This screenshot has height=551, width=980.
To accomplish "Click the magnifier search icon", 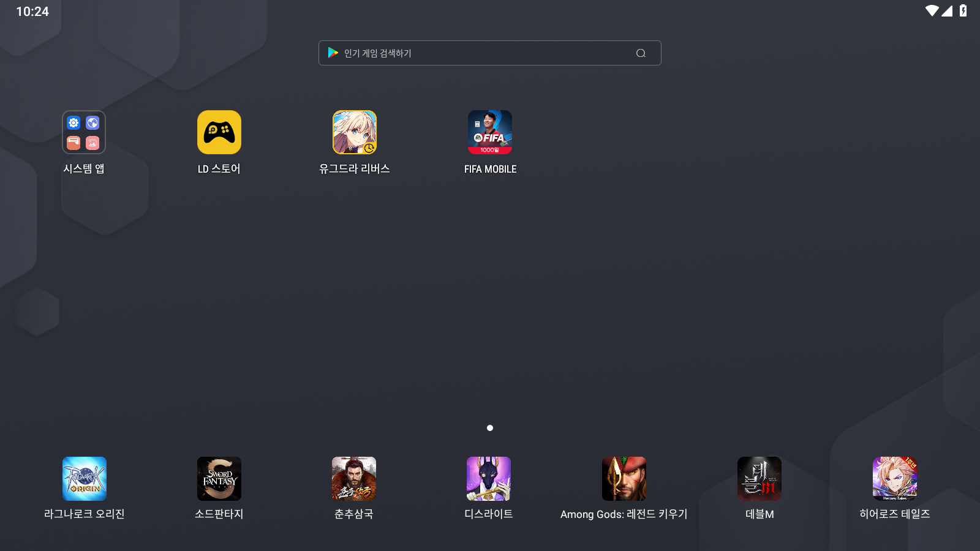I will [641, 53].
